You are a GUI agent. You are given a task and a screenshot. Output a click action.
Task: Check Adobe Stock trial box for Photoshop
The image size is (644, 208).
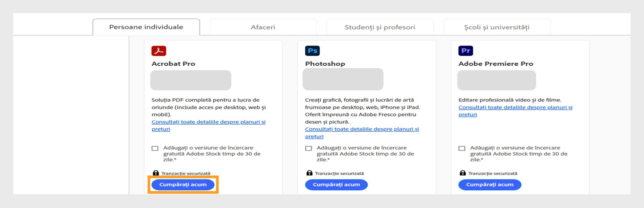click(x=309, y=148)
